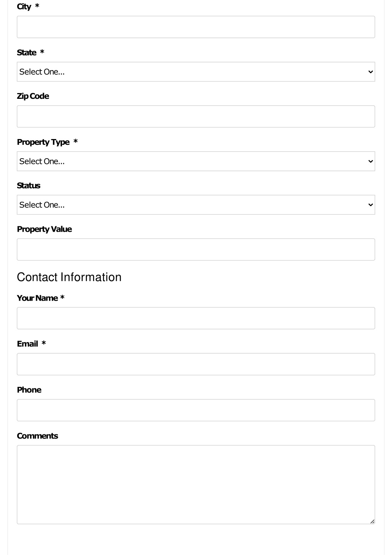The height and width of the screenshot is (555, 392).
Task: Click the Phone label
Action: pyautogui.click(x=29, y=390)
